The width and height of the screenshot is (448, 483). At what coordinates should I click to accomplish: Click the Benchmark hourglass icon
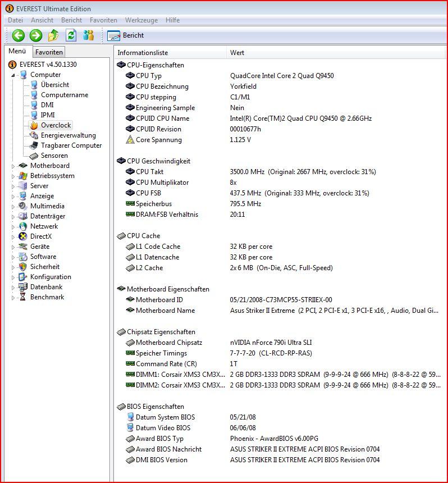click(23, 297)
